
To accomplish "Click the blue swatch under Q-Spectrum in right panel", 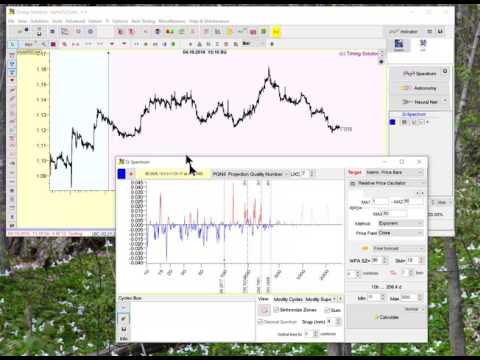I will 392,122.
